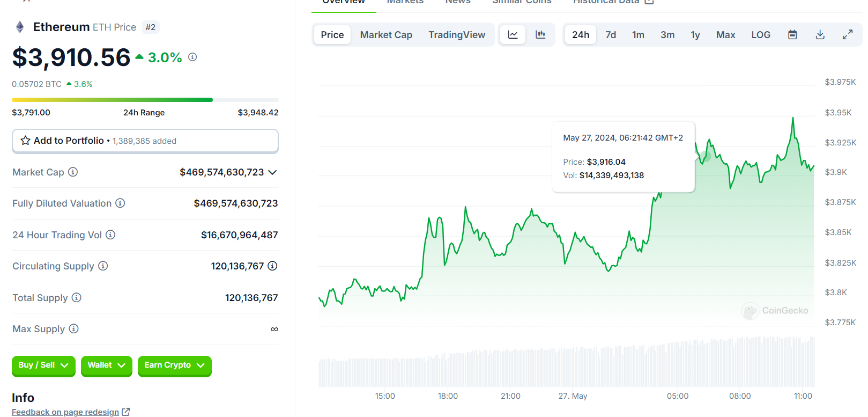Select the Market Cap chart tab
The image size is (868, 417).
(386, 35)
